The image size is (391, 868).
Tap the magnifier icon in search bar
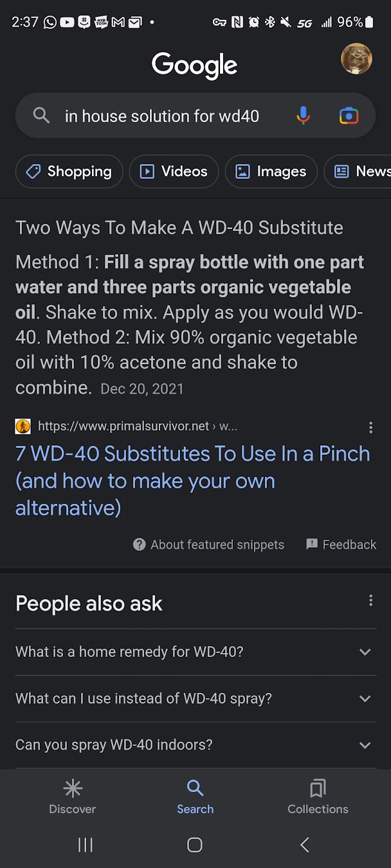tap(41, 116)
